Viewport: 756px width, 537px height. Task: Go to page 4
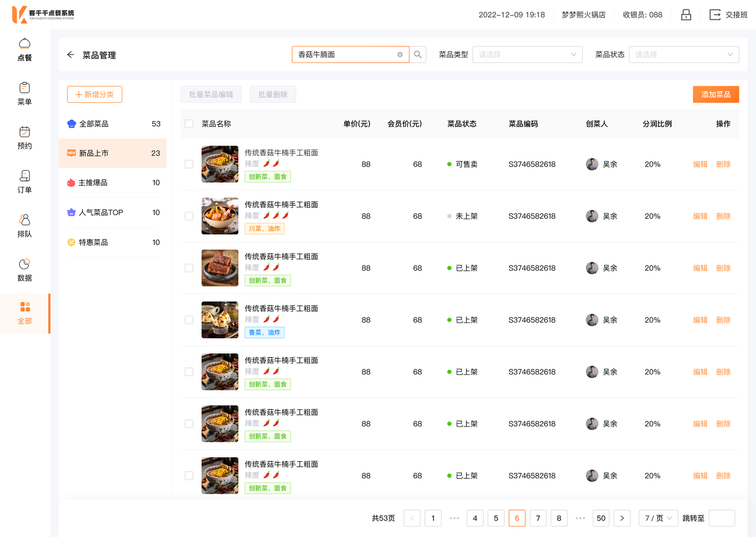(x=475, y=518)
